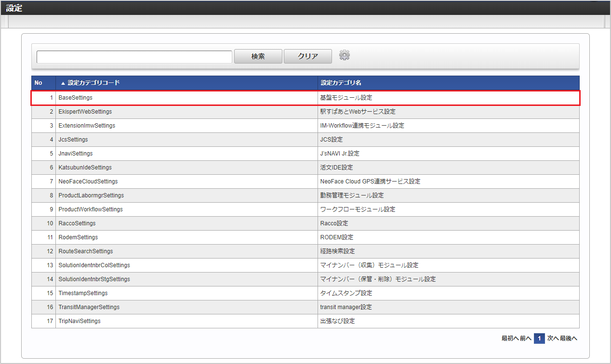Click the 検索 search button
The height and width of the screenshot is (364, 611).
click(x=258, y=56)
